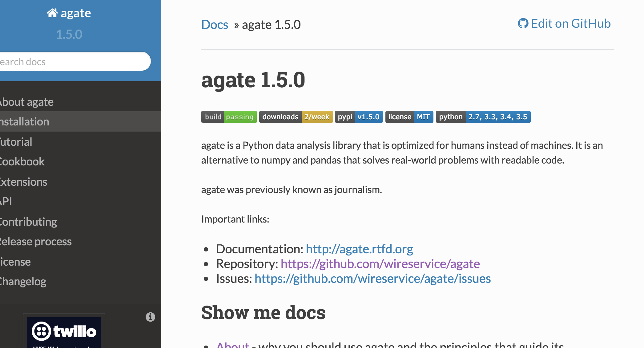Viewport: 644px width, 348px height.
Task: Click the Show me docs heading
Action: 263,312
